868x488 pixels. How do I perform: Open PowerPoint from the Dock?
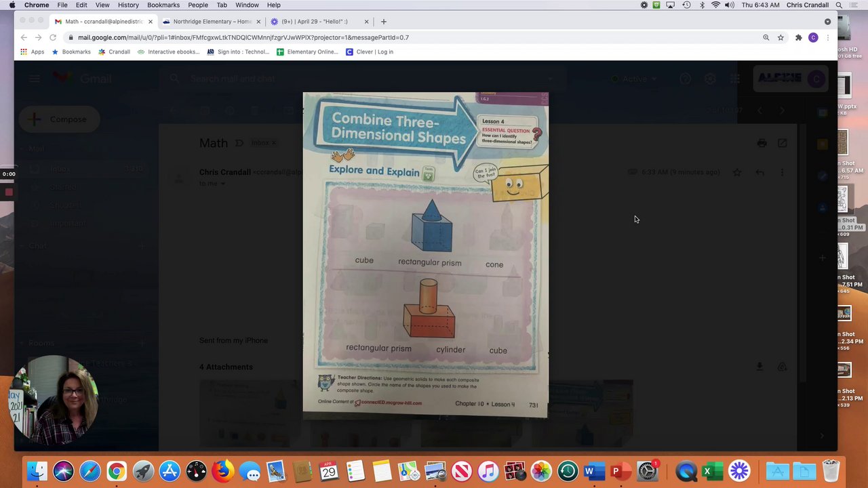(x=620, y=470)
